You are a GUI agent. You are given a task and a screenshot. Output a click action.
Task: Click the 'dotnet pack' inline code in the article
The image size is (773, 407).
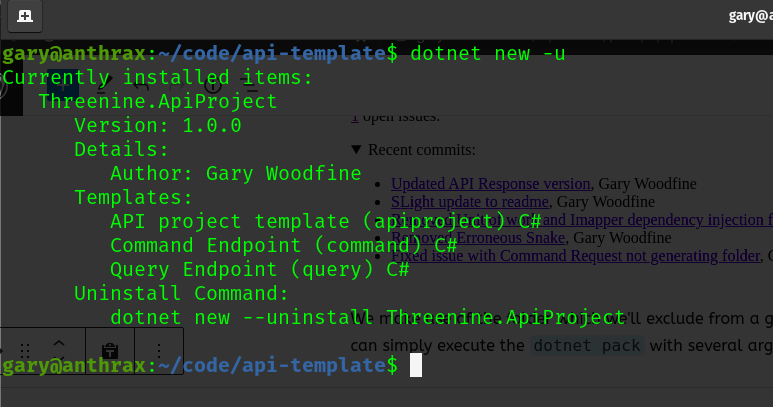tap(587, 345)
